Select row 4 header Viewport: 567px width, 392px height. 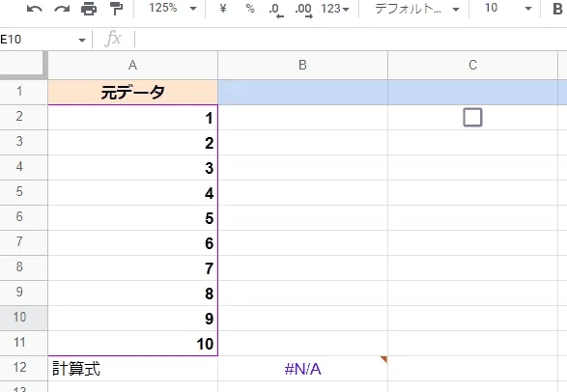point(23,167)
